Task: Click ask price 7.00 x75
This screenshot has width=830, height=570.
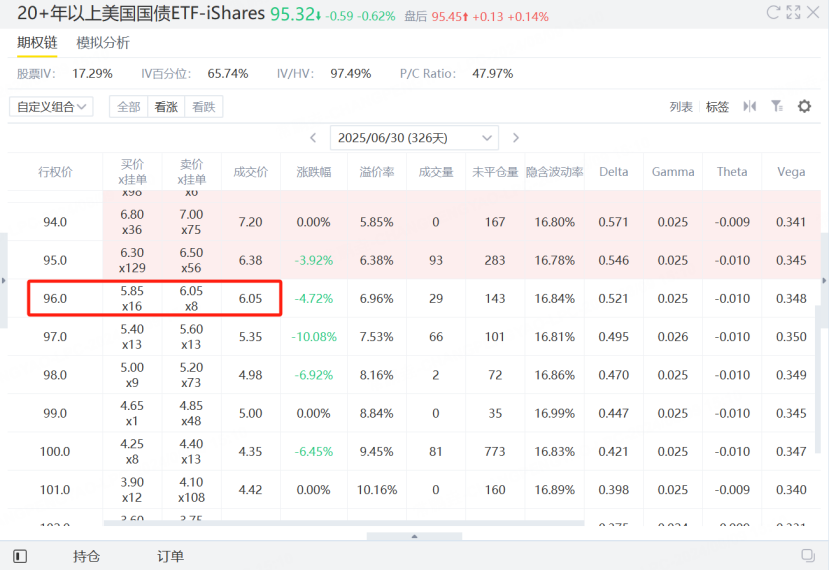Action: [x=192, y=222]
